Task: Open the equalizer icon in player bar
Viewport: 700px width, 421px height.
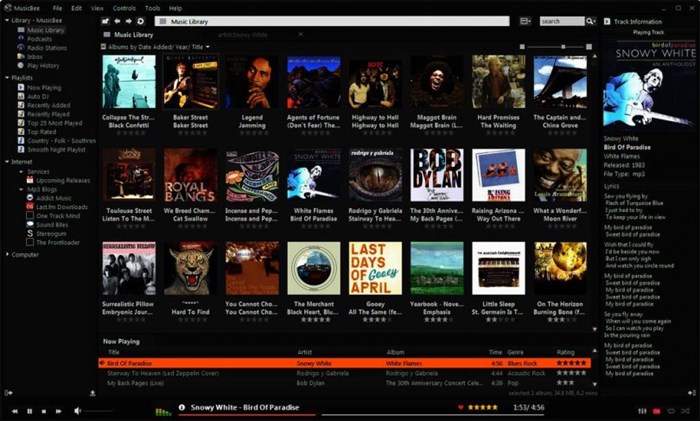Action: [x=642, y=411]
